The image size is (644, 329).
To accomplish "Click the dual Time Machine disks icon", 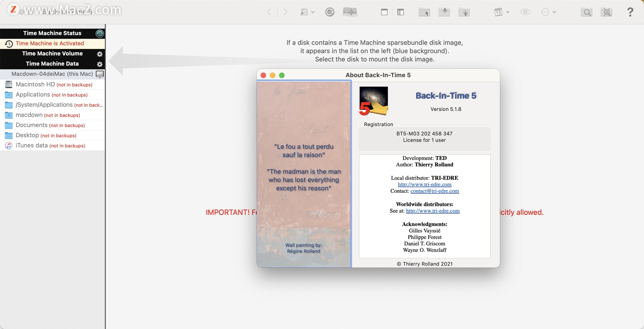I will coord(350,12).
